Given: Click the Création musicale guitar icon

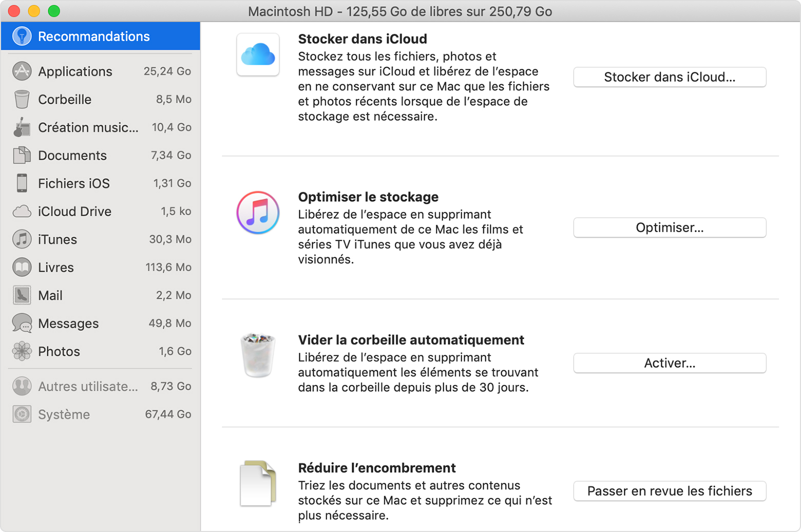Looking at the screenshot, I should pos(22,127).
